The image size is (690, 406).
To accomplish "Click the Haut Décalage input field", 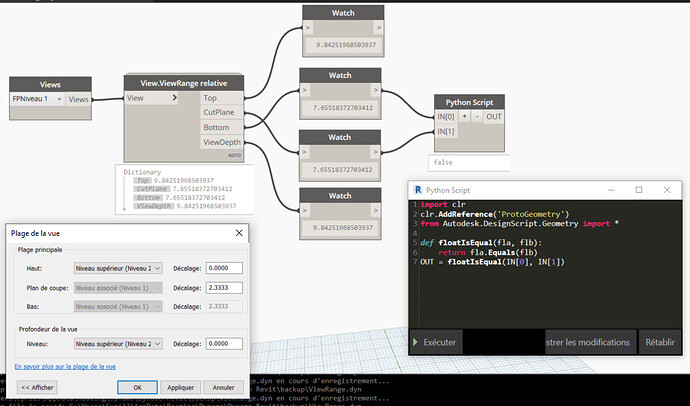I will [x=224, y=268].
